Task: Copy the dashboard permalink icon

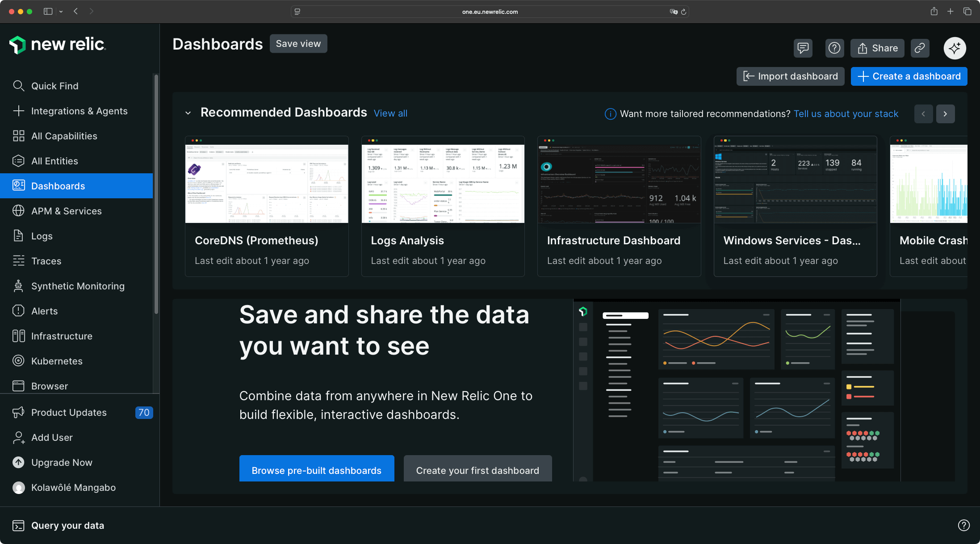Action: 920,48
